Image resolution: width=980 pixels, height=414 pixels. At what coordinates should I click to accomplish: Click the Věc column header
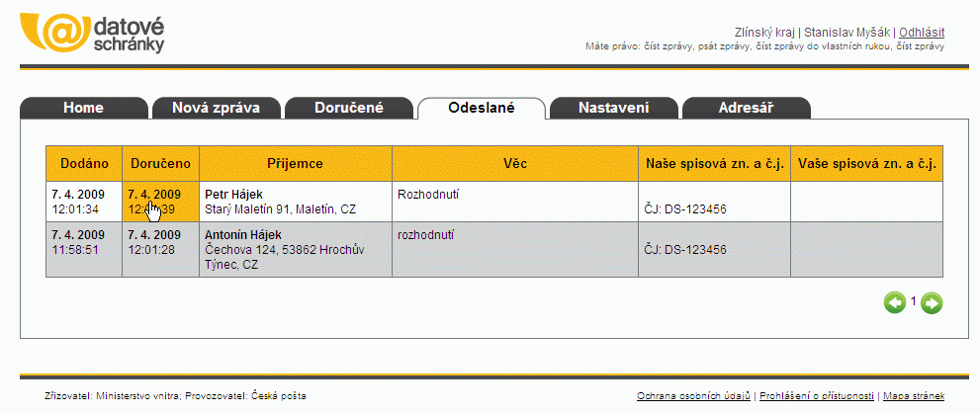point(515,164)
